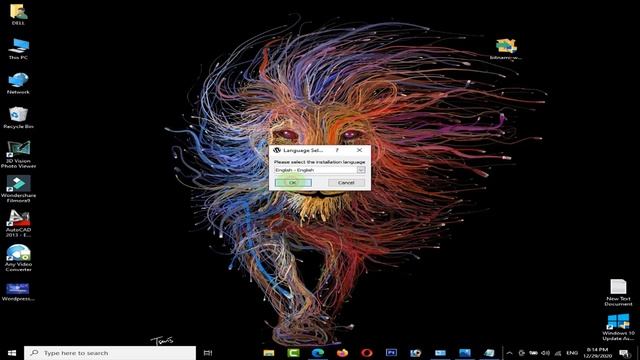
Task: Select the 3D Vision Photo Viewer icon
Action: 18,154
